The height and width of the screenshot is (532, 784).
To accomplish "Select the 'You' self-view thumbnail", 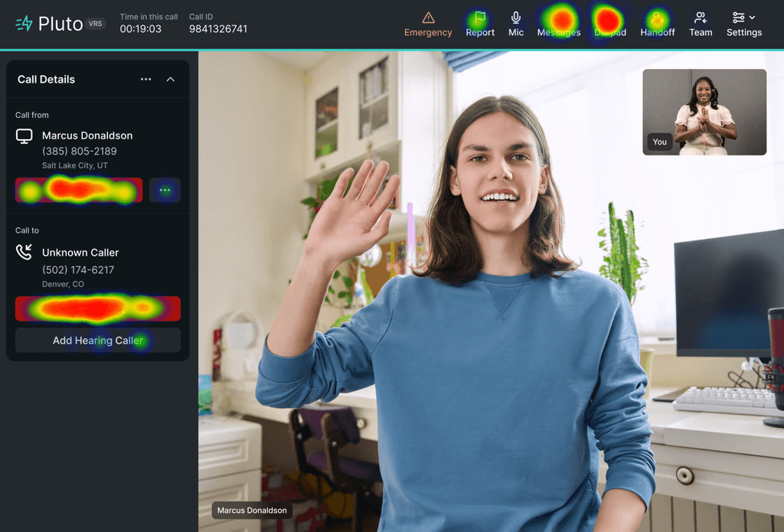I will pyautogui.click(x=704, y=112).
